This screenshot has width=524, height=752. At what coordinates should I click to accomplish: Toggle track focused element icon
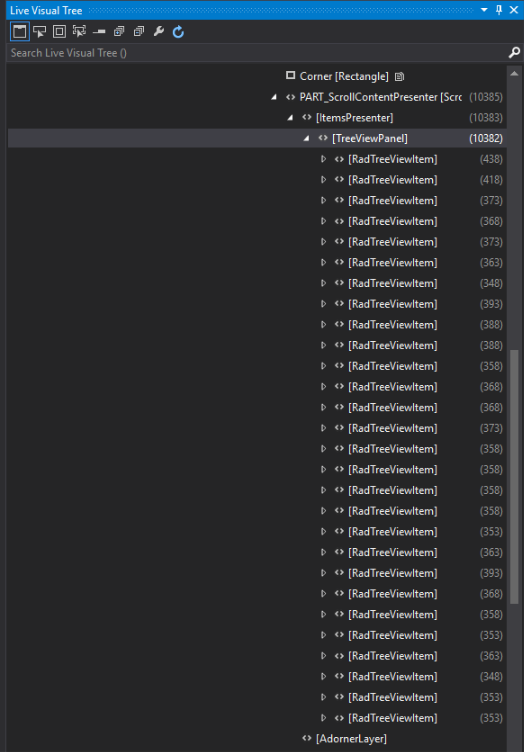coord(79,32)
